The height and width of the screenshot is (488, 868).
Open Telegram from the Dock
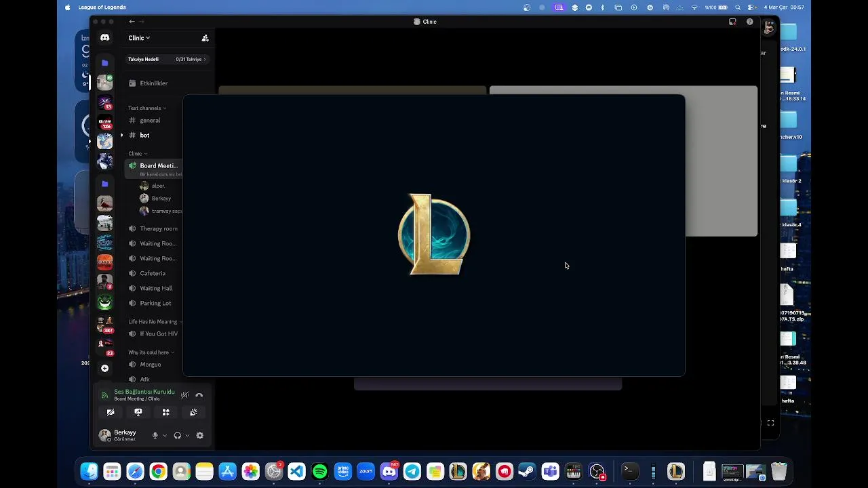pos(412,471)
